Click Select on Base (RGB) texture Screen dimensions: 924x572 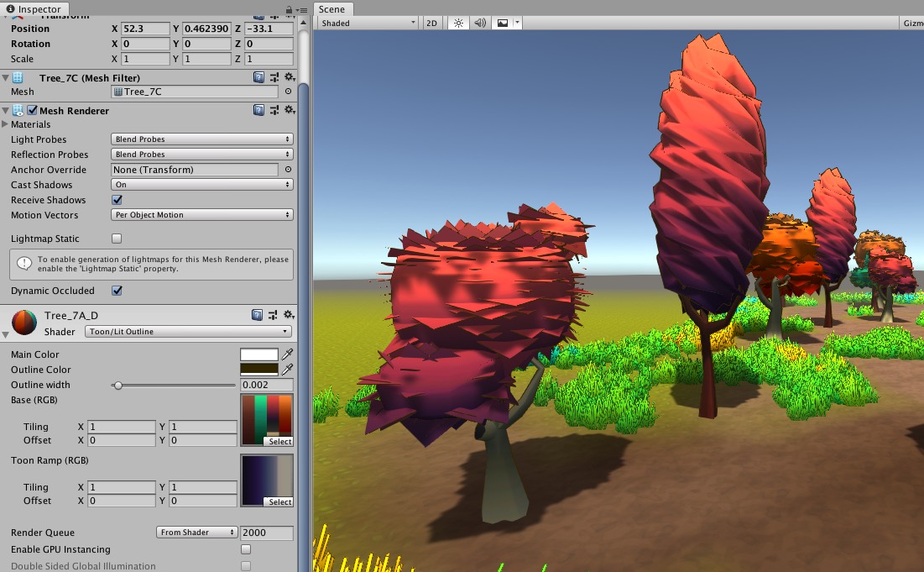point(280,441)
